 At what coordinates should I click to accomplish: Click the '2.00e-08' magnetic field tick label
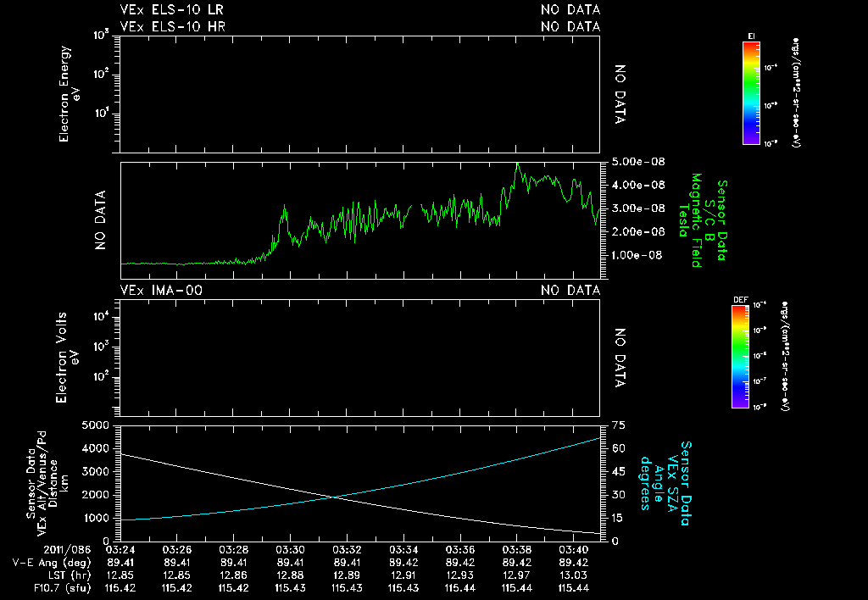coord(637,231)
